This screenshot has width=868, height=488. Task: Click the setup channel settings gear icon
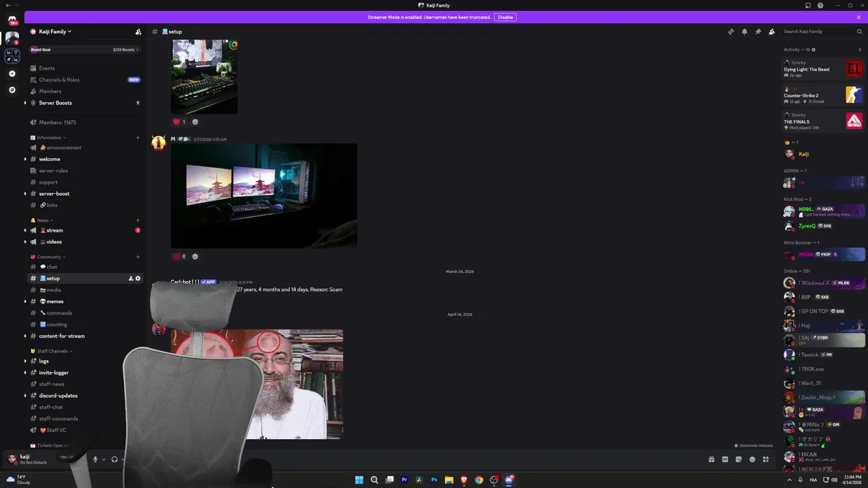(138, 279)
